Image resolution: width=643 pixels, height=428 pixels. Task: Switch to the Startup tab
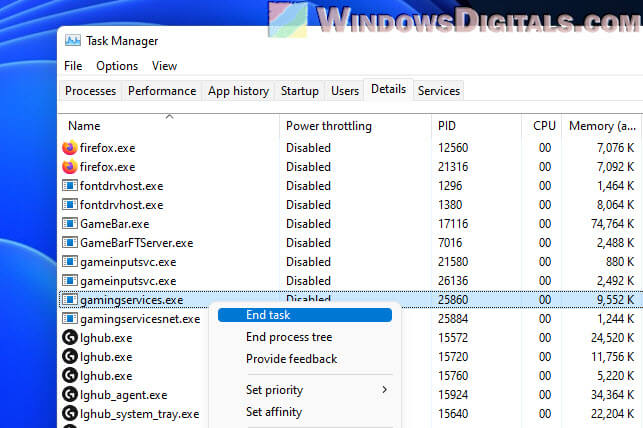300,91
